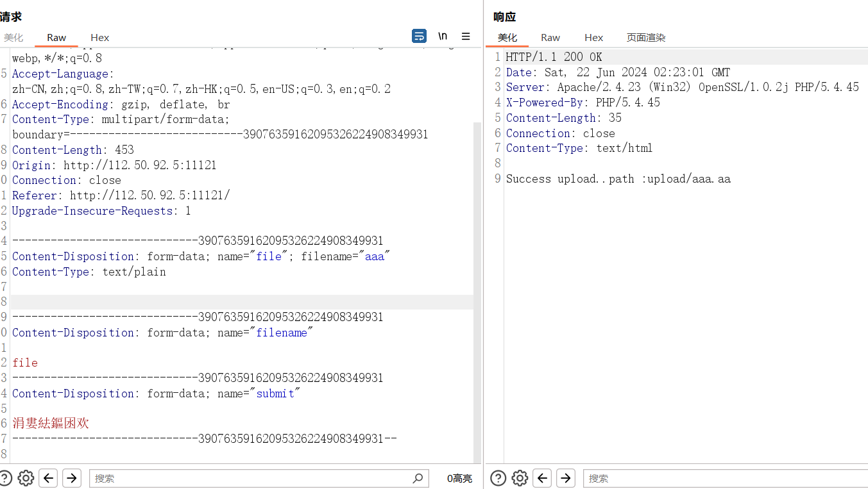Select the response 美化 tab

[507, 38]
